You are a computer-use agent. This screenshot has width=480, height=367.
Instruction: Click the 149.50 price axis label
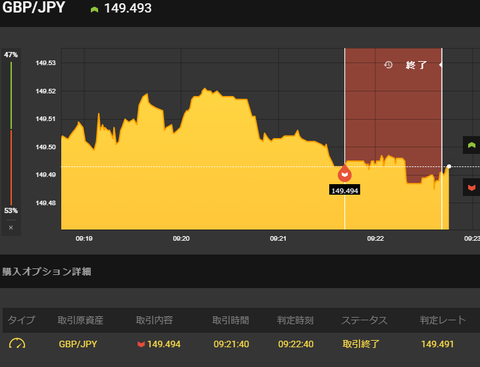click(46, 147)
